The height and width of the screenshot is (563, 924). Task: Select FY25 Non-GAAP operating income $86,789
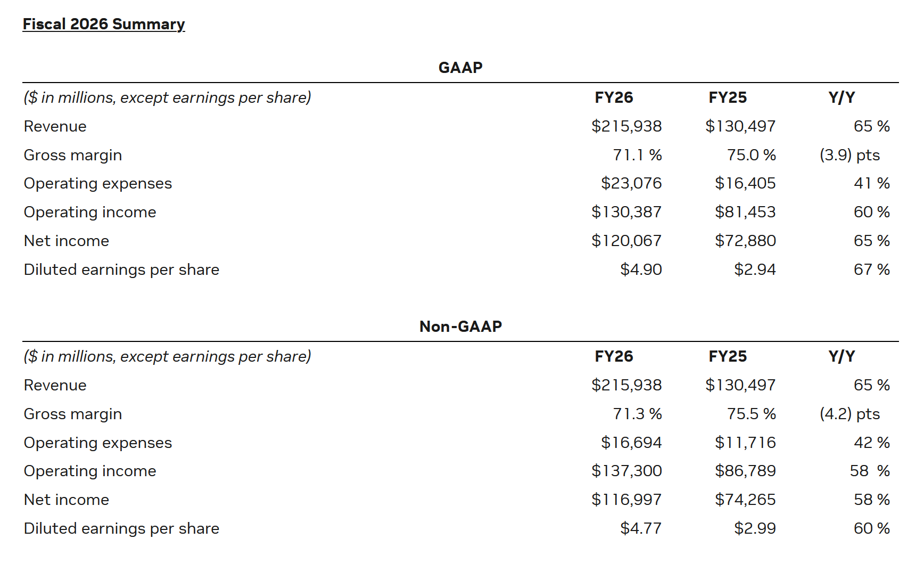[745, 471]
